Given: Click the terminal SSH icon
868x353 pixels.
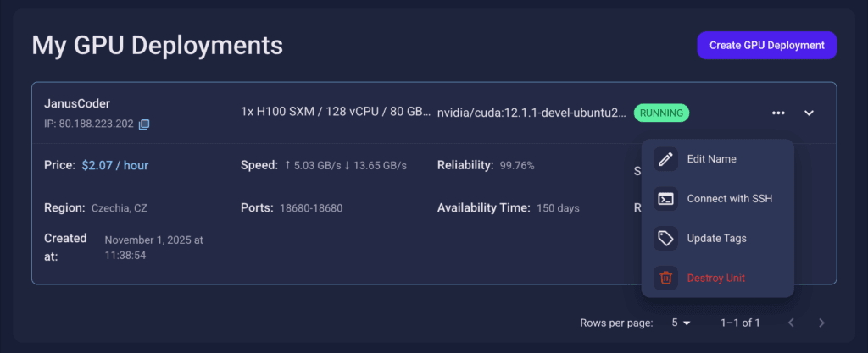Looking at the screenshot, I should click(666, 199).
